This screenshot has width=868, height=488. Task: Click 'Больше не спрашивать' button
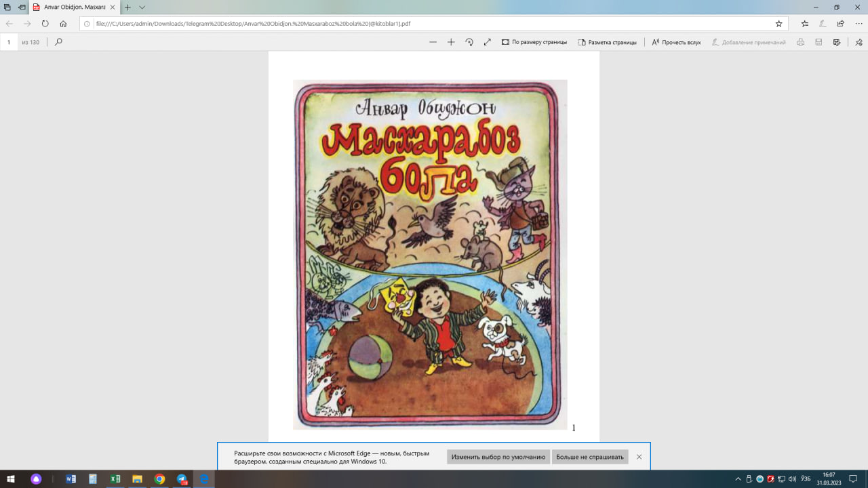click(x=590, y=457)
